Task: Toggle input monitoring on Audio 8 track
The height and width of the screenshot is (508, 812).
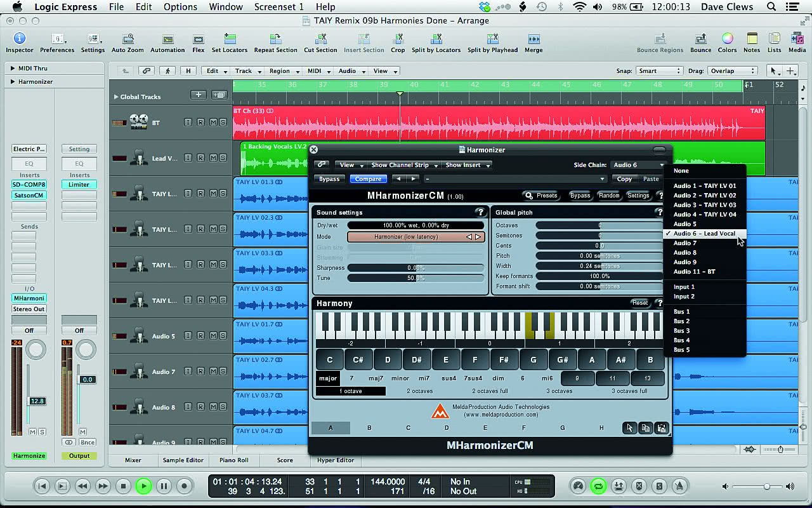Action: (188, 407)
